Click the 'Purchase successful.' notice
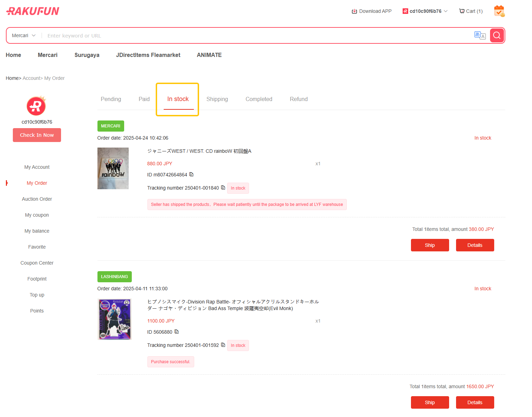The height and width of the screenshot is (417, 532). point(171,362)
